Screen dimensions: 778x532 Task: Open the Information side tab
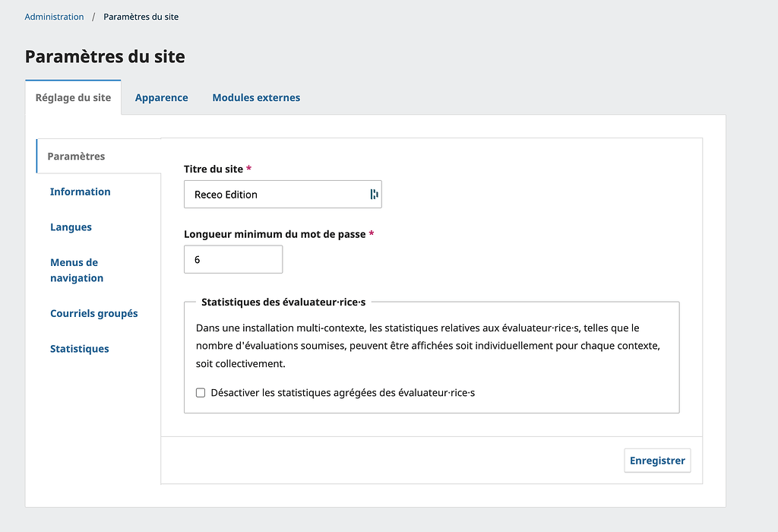[x=80, y=192]
